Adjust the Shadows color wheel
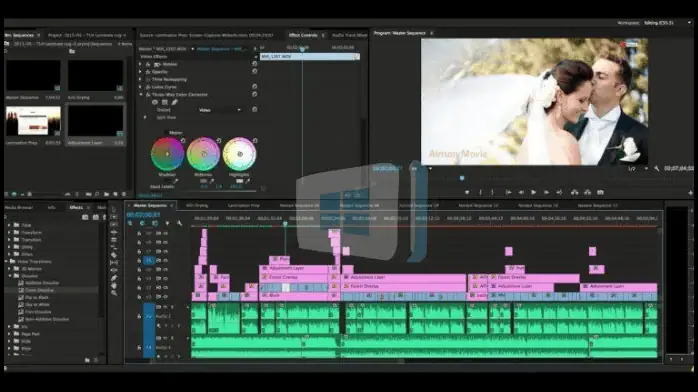Viewport: 698px width, 392px height. point(167,154)
